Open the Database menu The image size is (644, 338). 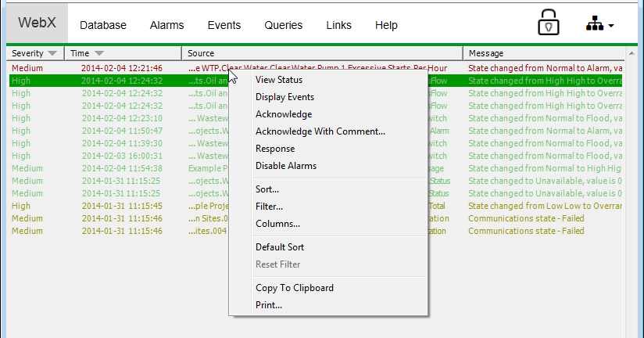click(x=102, y=25)
